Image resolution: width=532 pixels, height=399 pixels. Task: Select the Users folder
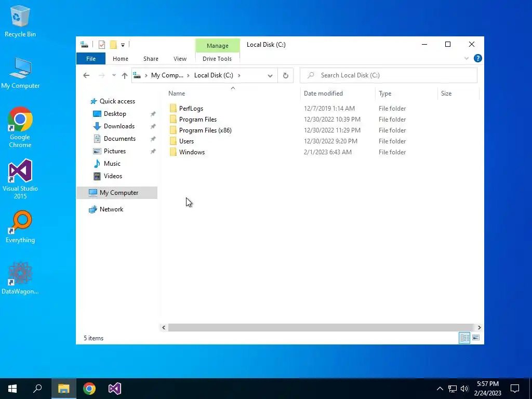(x=187, y=141)
